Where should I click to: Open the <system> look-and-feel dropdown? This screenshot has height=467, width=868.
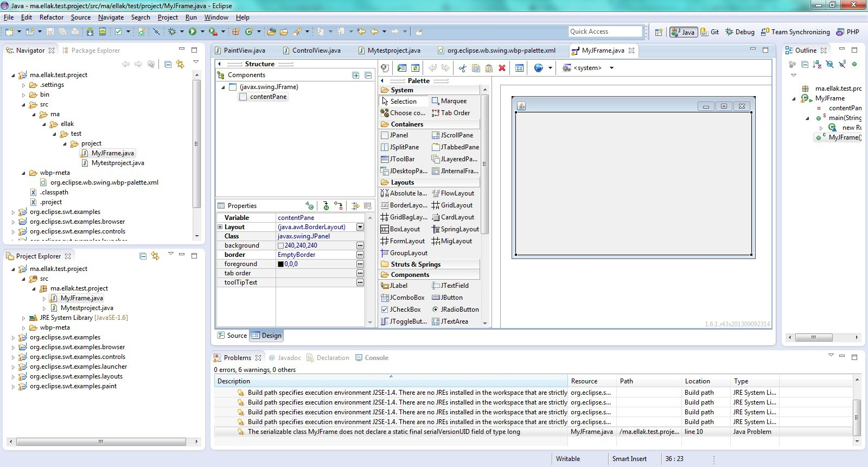pos(611,68)
